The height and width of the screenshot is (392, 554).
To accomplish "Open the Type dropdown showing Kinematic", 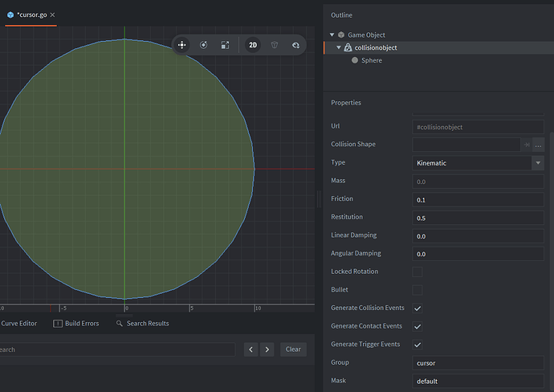I will coord(478,163).
